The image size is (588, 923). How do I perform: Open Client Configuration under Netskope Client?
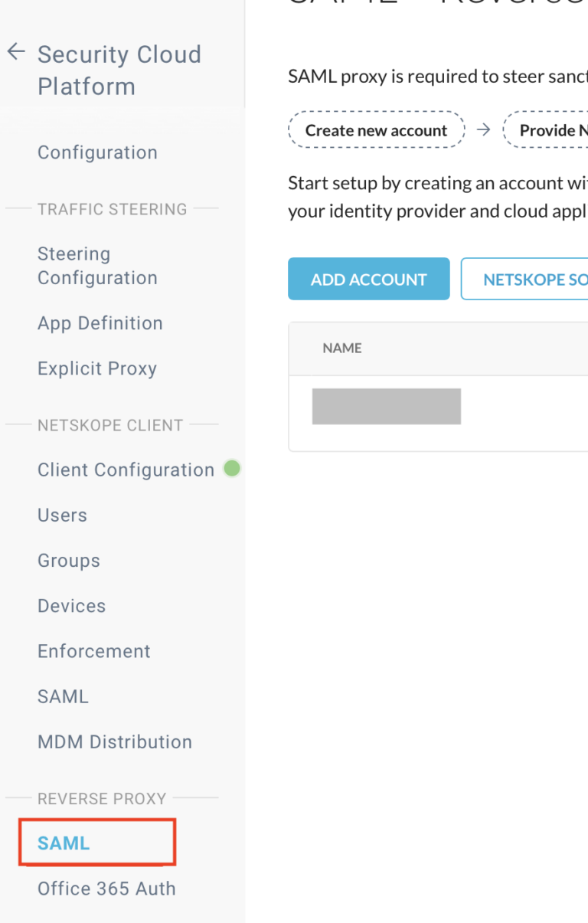tap(125, 469)
